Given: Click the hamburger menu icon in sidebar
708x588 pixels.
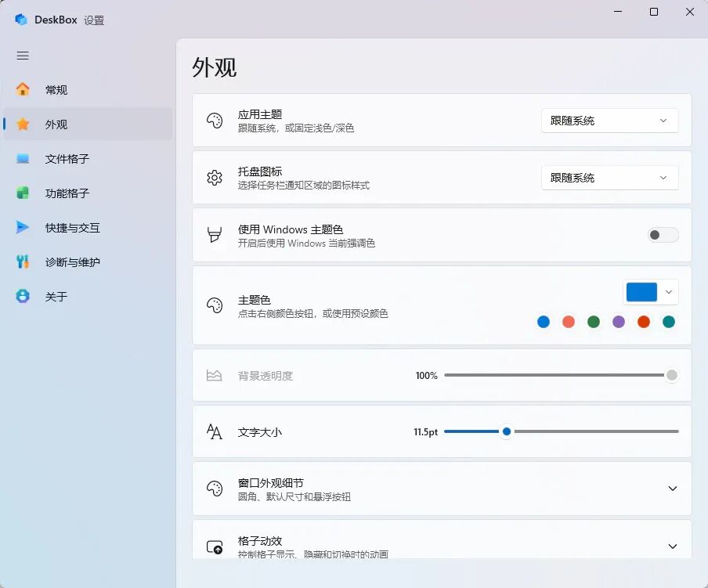Looking at the screenshot, I should tap(23, 56).
